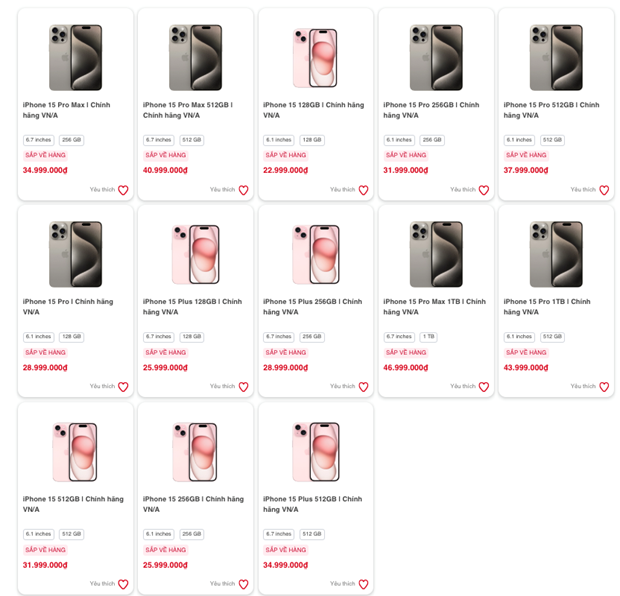Open iPhone 15 Pro Max 512GB product title
Screen dimensions: 620x596
188,109
